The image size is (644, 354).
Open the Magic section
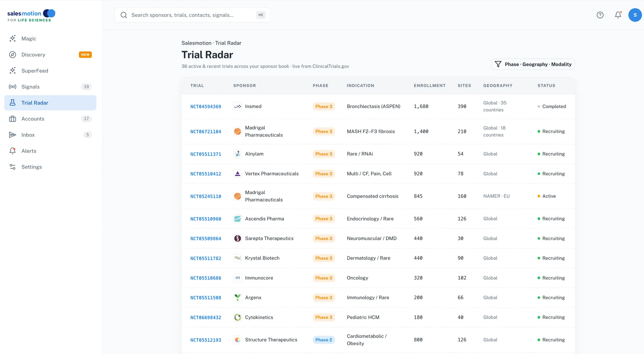(50, 39)
